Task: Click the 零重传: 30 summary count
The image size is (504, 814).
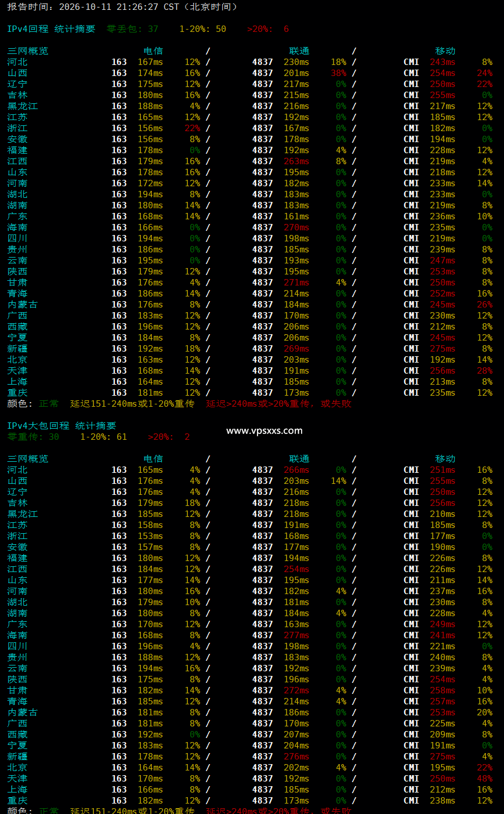Action: pos(33,437)
